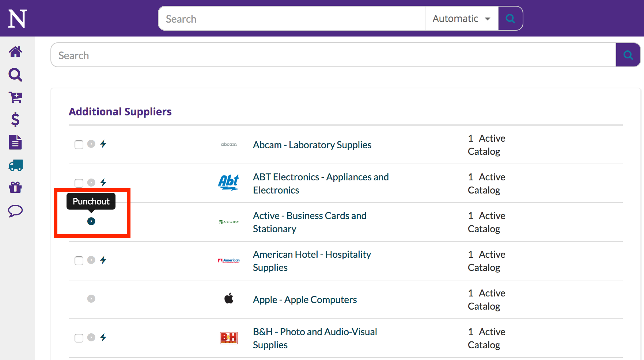Click punchout icon in American Hotel row
This screenshot has height=360, width=644.
tap(91, 260)
